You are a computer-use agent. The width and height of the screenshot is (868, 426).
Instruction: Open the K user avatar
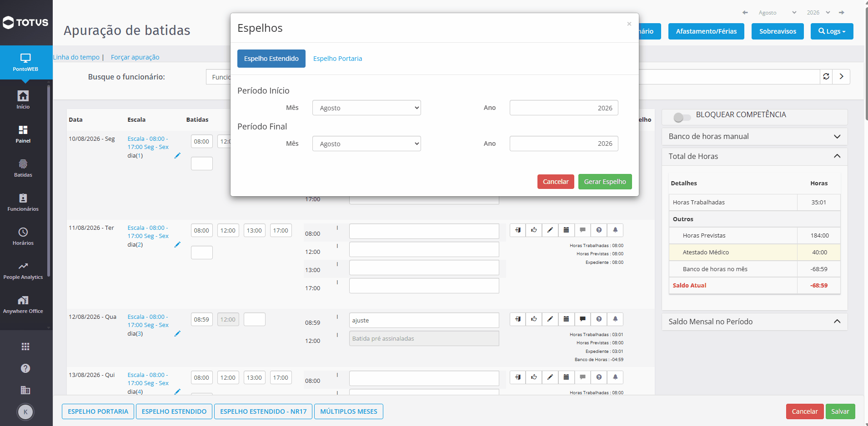pyautogui.click(x=25, y=412)
